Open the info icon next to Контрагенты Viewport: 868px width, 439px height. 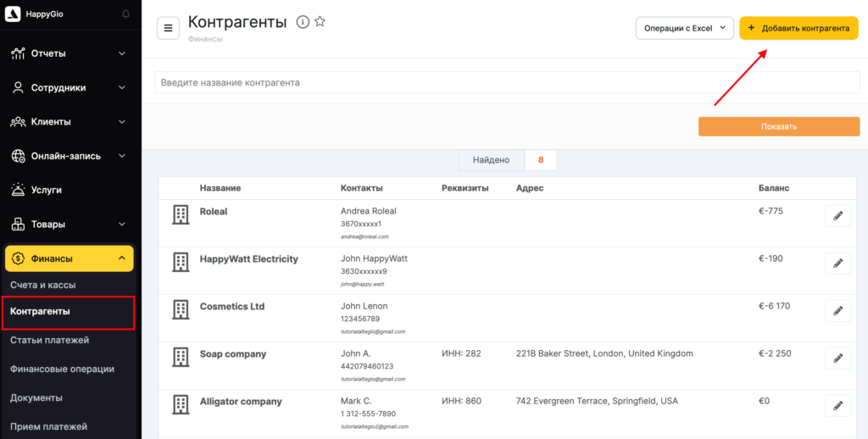pyautogui.click(x=303, y=22)
